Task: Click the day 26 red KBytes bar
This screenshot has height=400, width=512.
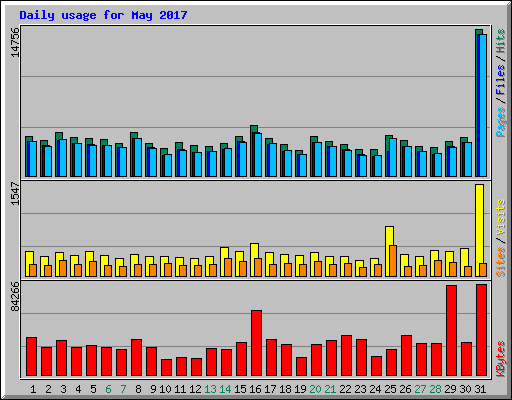Action: 406,355
